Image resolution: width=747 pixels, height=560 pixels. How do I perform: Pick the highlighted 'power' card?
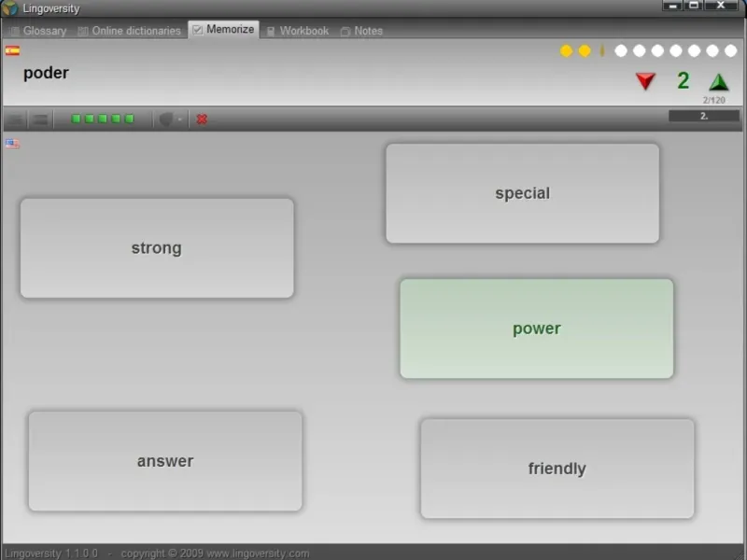pos(536,329)
